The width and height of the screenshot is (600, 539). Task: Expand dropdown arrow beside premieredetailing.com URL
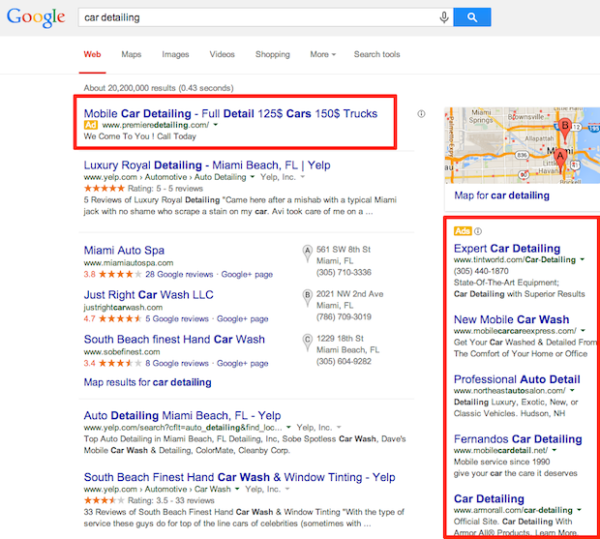coord(215,125)
